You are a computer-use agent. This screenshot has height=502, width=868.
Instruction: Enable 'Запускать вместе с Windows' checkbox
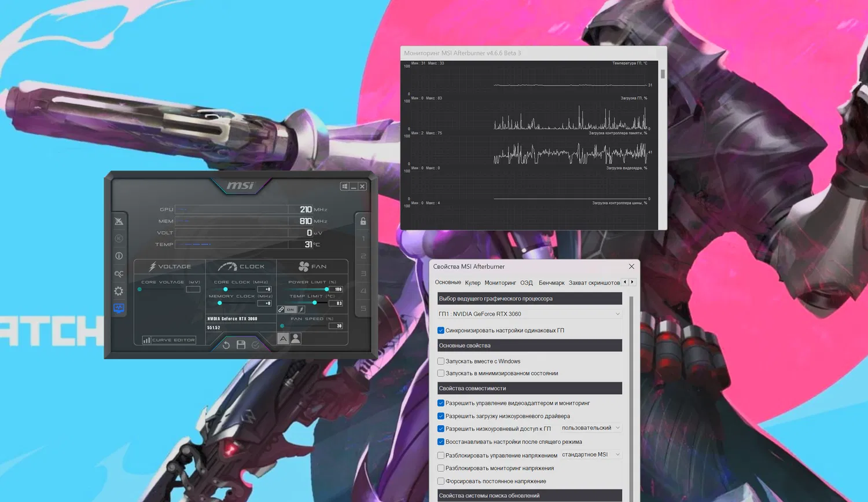[x=441, y=361]
